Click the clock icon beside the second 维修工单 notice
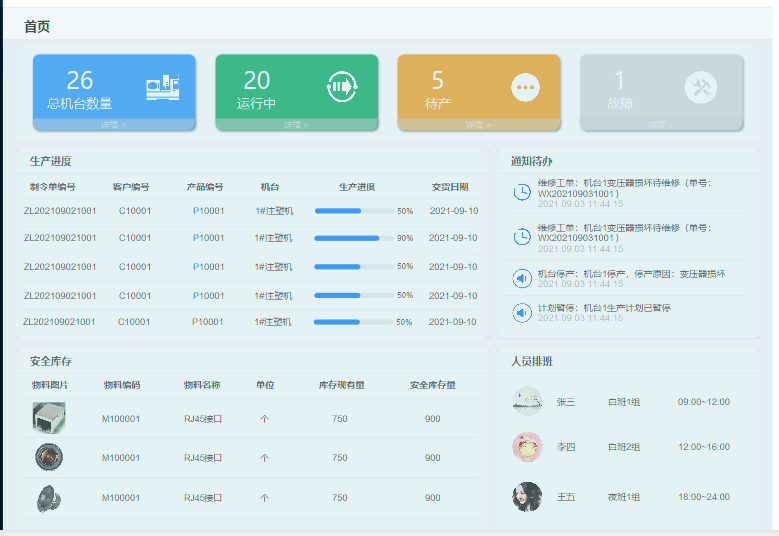The height and width of the screenshot is (536, 779). coord(522,237)
